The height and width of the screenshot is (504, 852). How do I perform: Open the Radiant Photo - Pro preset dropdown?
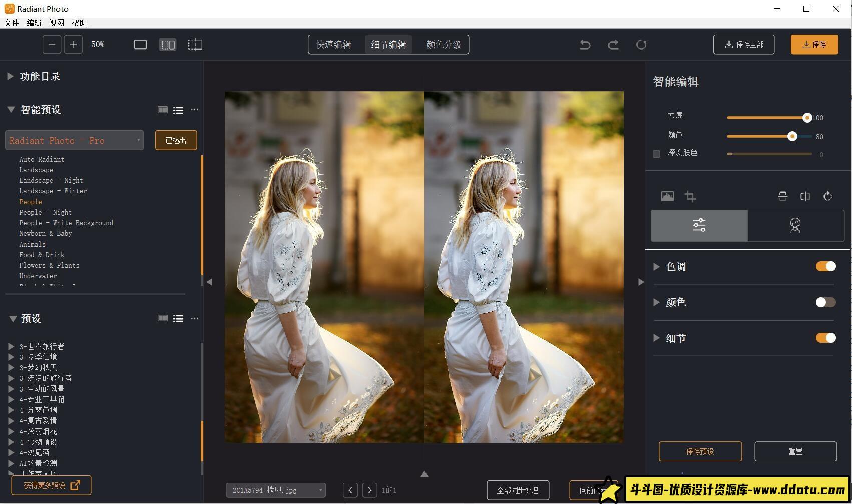click(74, 140)
